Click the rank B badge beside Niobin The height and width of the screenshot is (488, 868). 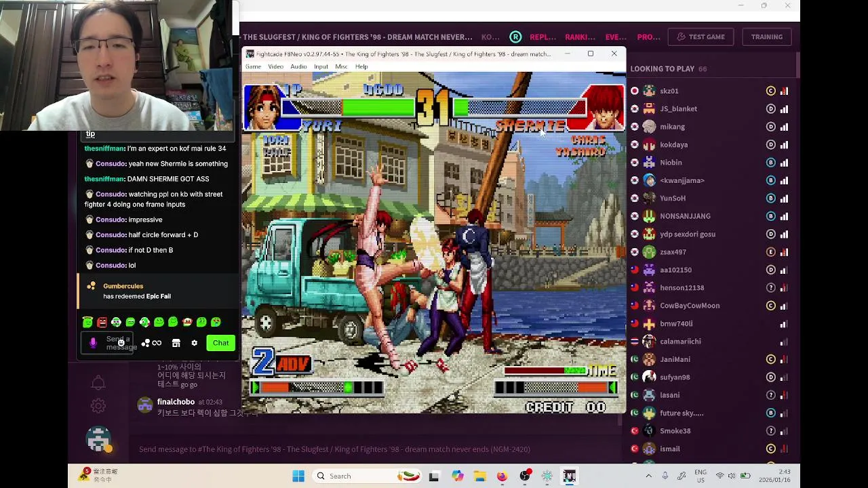tap(770, 163)
